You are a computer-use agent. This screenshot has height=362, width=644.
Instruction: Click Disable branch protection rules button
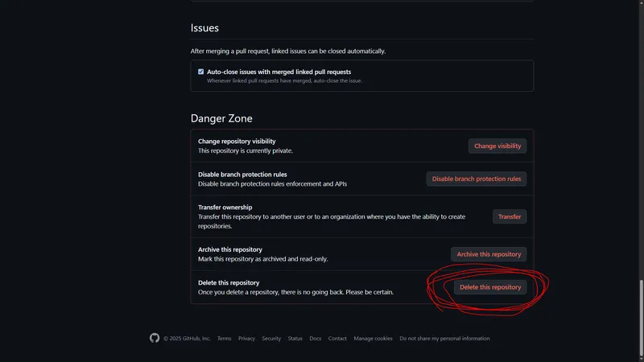[x=477, y=179]
